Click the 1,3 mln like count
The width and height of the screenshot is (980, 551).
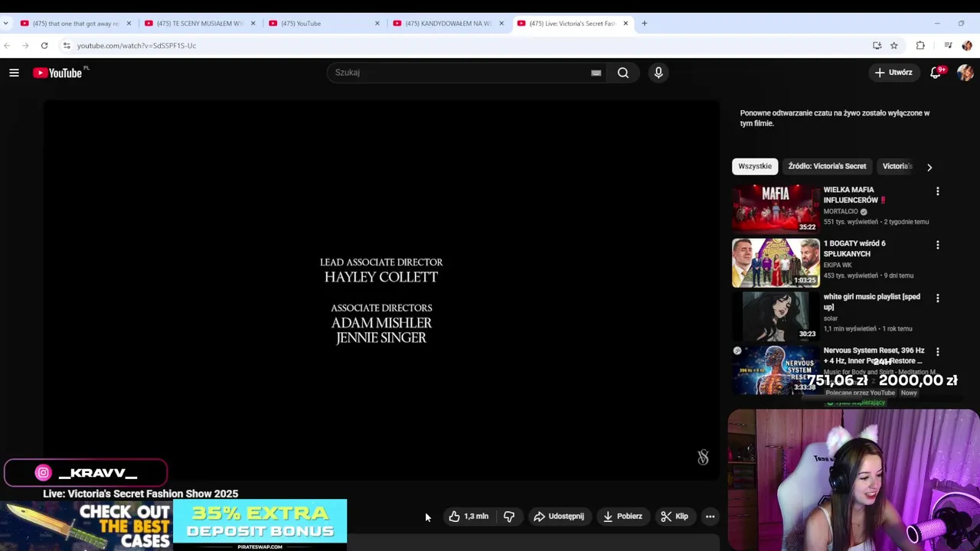click(476, 517)
